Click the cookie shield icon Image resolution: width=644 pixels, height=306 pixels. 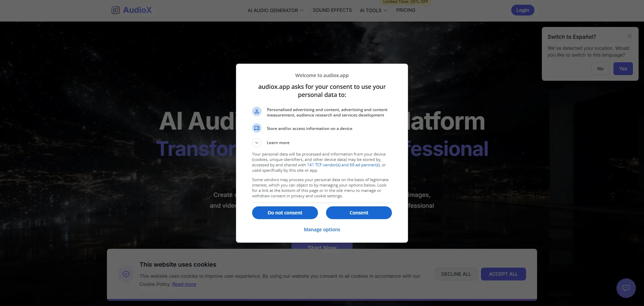coord(126,274)
